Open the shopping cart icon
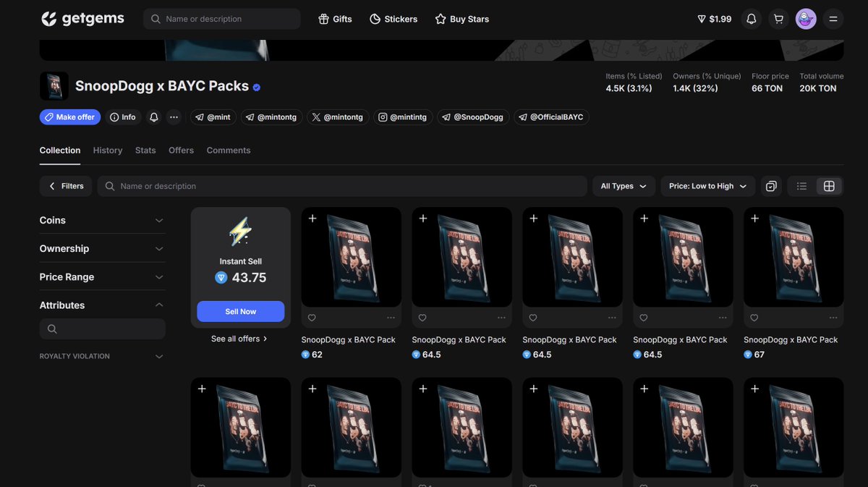 tap(778, 19)
